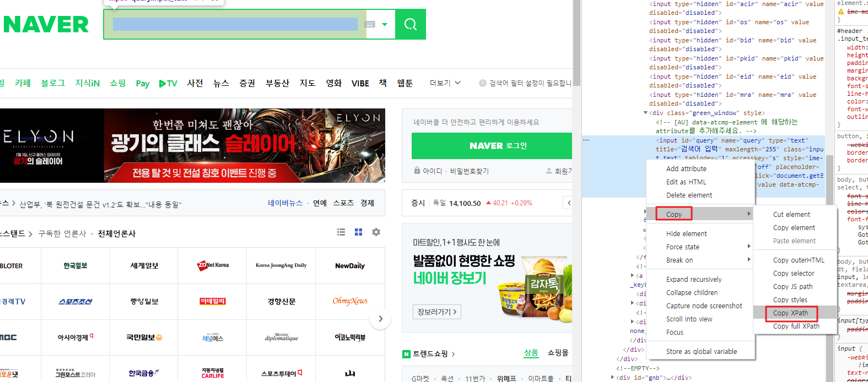Open the VIBE menu item
The image size is (868, 382).
click(x=360, y=84)
